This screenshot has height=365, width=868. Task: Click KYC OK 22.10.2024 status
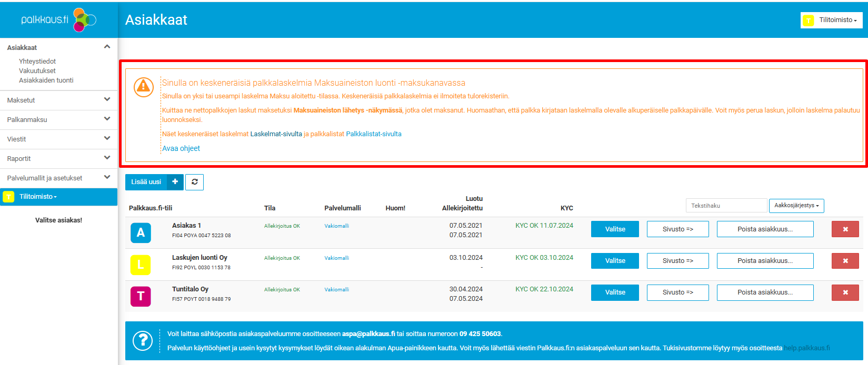(x=544, y=289)
